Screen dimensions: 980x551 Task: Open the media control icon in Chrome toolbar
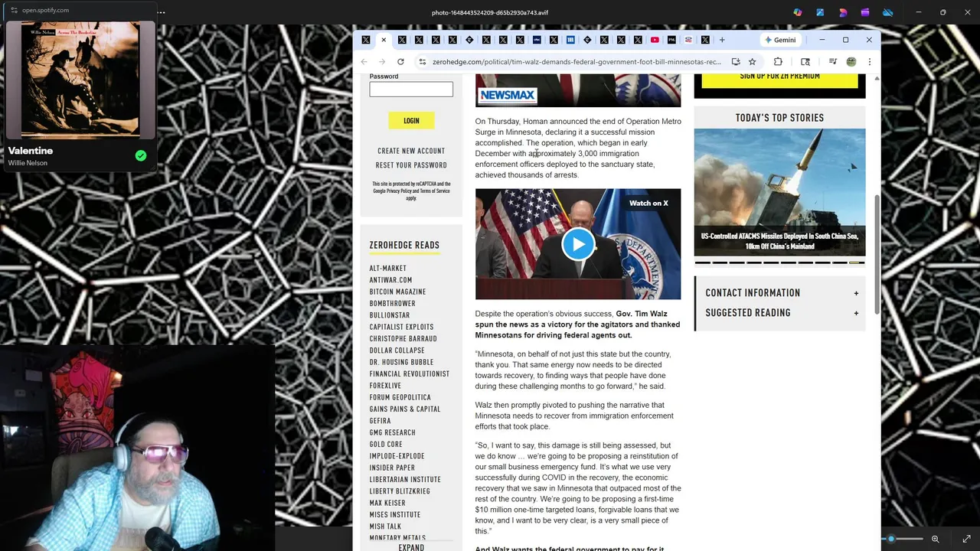[x=833, y=62]
